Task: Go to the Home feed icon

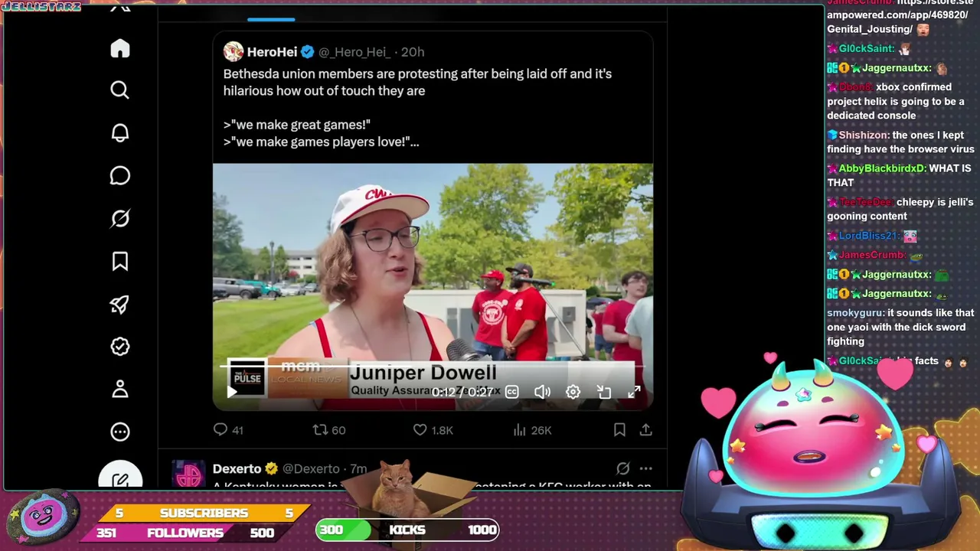Action: click(120, 48)
